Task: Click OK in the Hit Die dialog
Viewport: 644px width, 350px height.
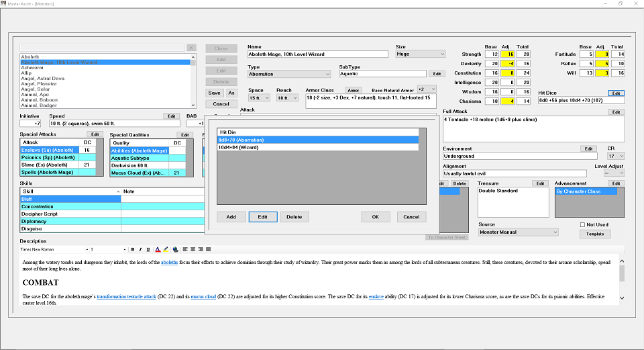Action: (x=376, y=217)
